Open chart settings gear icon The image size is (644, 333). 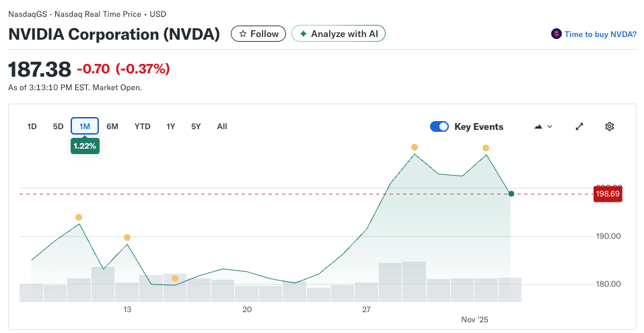click(609, 126)
